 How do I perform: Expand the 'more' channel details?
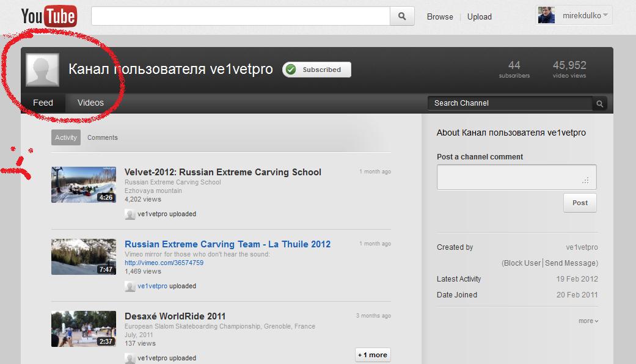coord(588,321)
